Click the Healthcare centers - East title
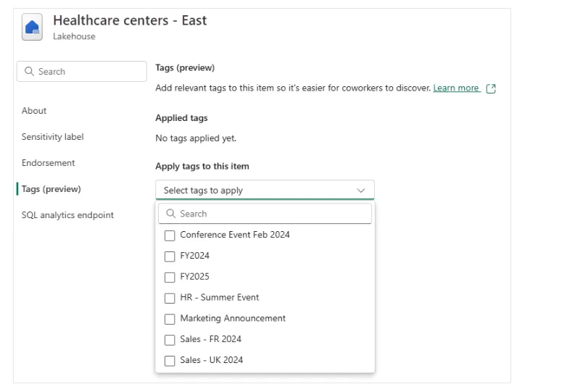Image resolution: width=575 pixels, height=392 pixels. (130, 20)
